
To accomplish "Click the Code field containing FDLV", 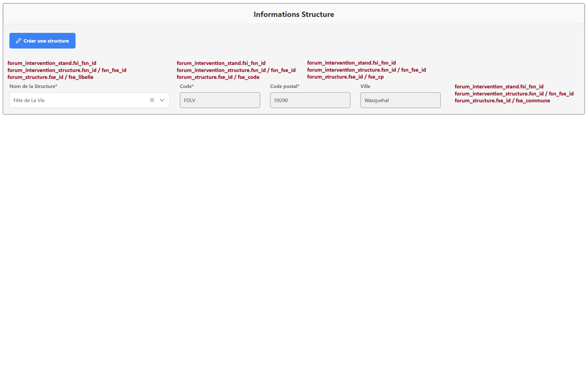I will click(x=220, y=100).
